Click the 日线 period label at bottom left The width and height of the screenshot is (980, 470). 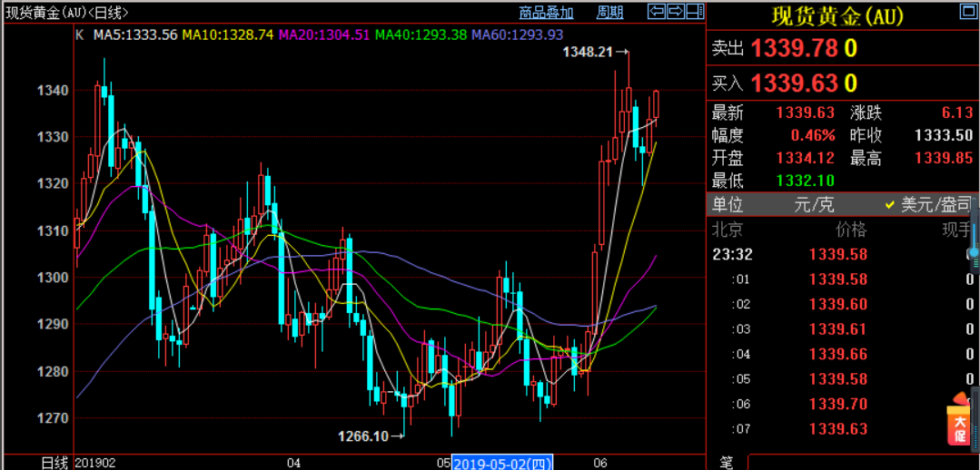click(54, 463)
